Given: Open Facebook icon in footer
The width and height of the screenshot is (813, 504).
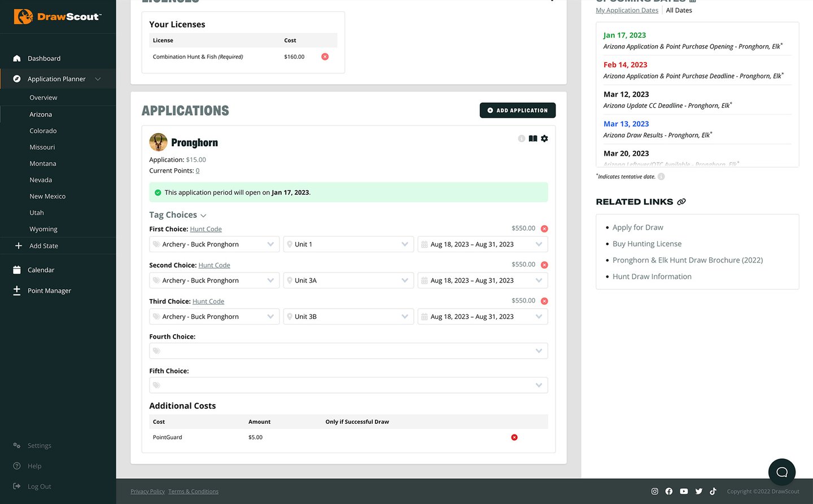Looking at the screenshot, I should (x=669, y=491).
